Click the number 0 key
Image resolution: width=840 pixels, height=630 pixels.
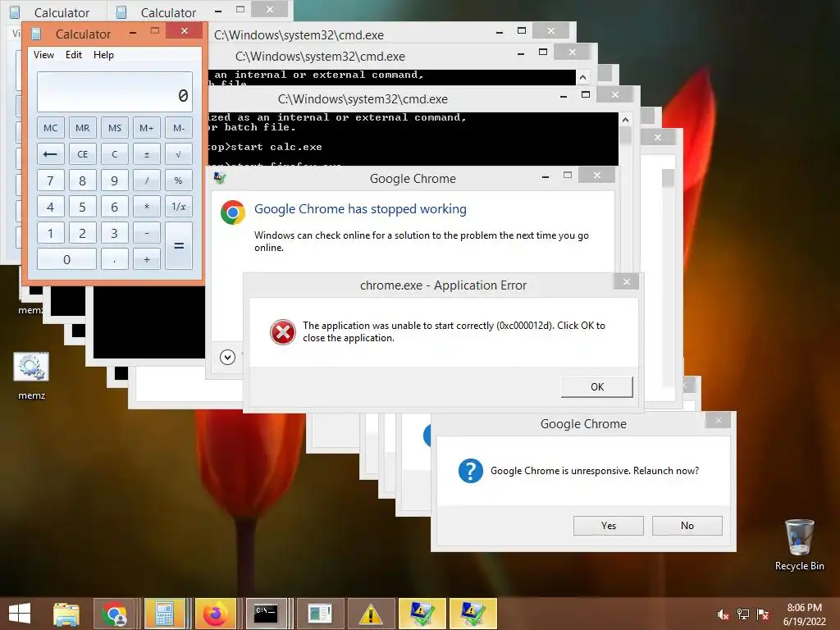(66, 258)
